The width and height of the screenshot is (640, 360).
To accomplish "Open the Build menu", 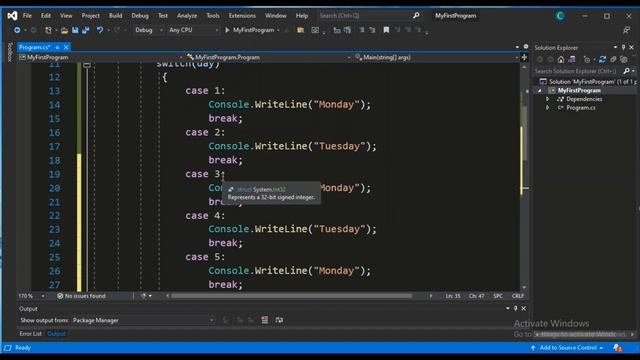I will pyautogui.click(x=116, y=16).
